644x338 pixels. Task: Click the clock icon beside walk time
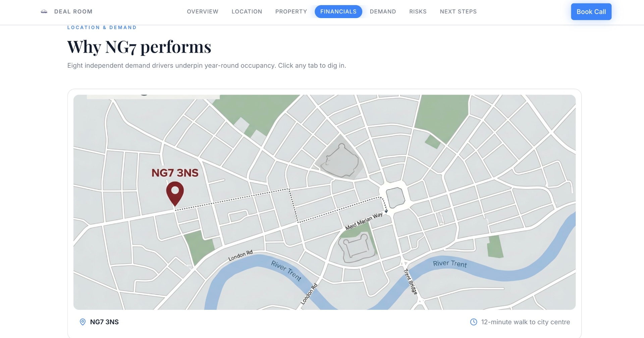point(474,322)
